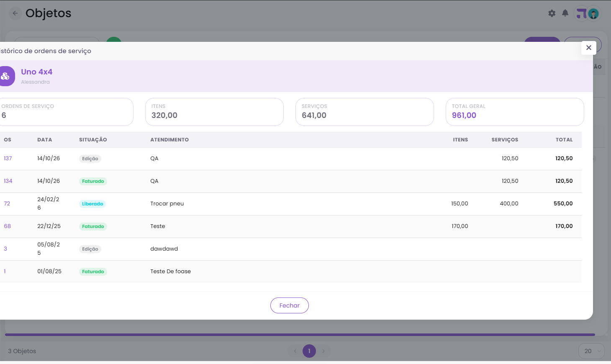Click the Faturado badge in order 68 row
Image resolution: width=611 pixels, height=364 pixels.
click(93, 226)
